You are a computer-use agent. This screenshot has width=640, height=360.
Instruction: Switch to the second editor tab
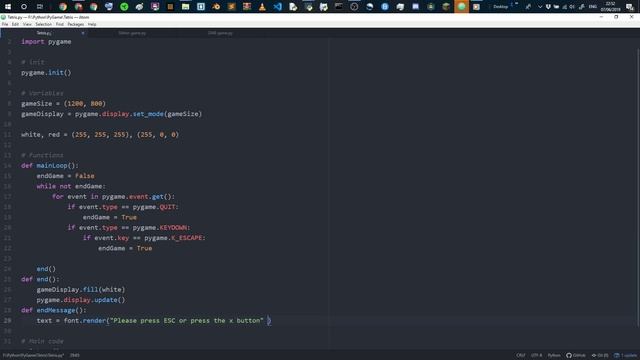(132, 33)
